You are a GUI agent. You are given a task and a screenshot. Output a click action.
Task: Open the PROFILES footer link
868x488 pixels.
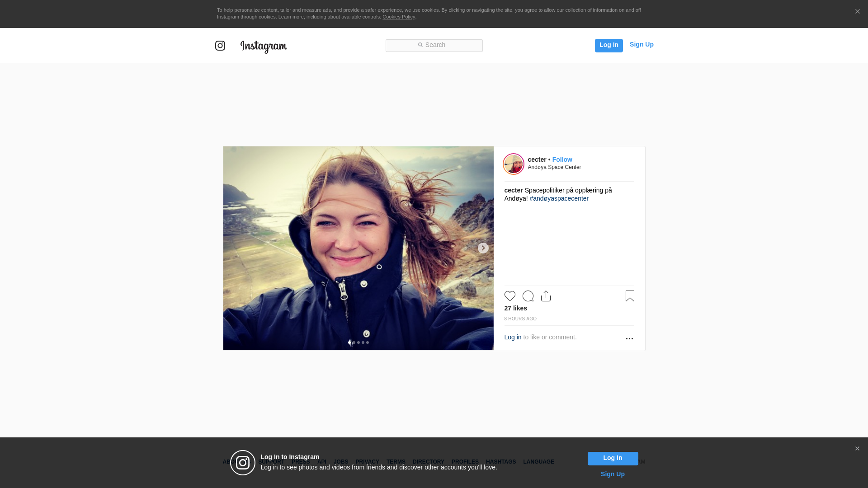coord(465,462)
